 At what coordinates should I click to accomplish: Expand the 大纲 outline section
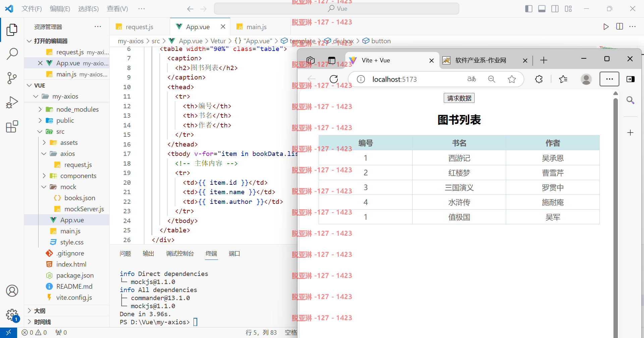click(29, 311)
